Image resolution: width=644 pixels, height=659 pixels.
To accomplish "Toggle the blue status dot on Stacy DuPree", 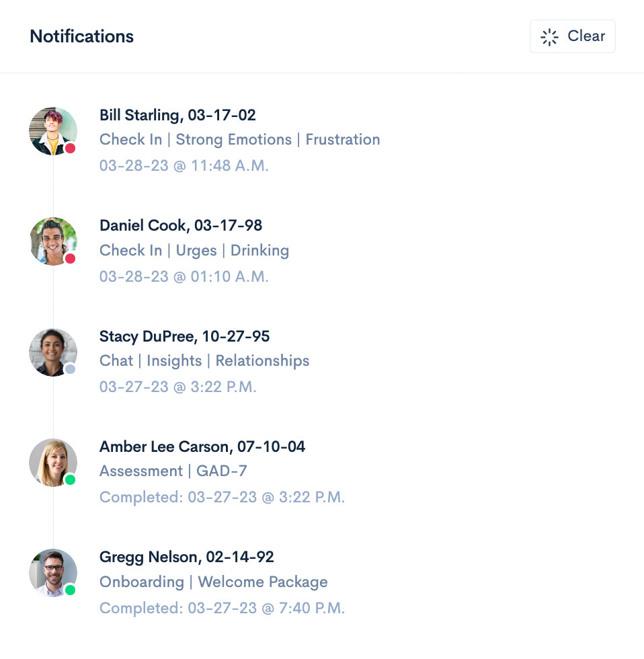I will 72,370.
